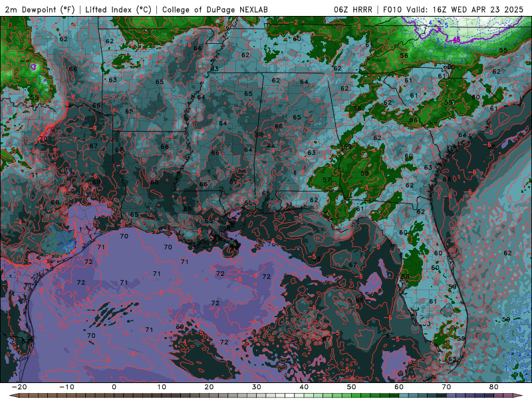Click the 50 label on the color scale
The image size is (532, 399).
352,387
